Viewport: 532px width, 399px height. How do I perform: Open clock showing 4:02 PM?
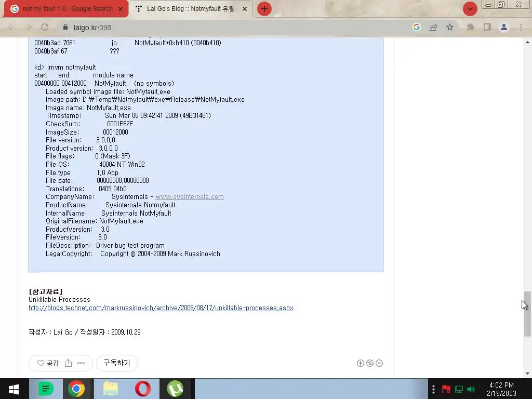tap(501, 389)
